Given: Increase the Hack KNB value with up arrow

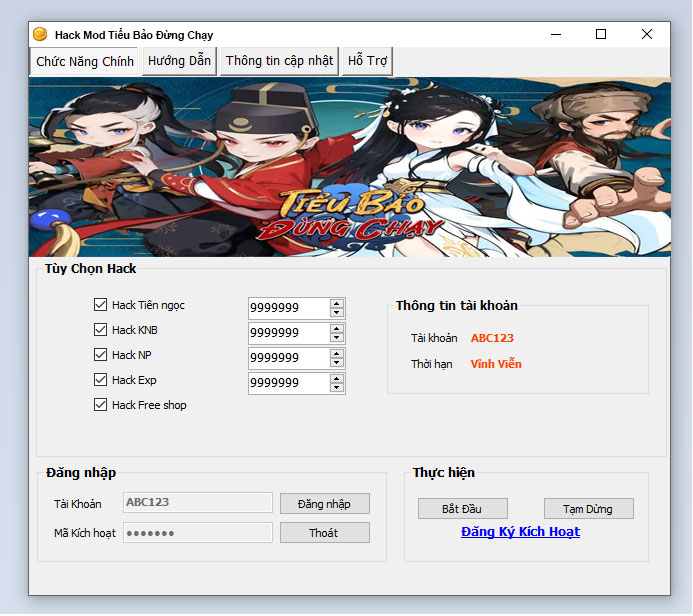Looking at the screenshot, I should (337, 328).
